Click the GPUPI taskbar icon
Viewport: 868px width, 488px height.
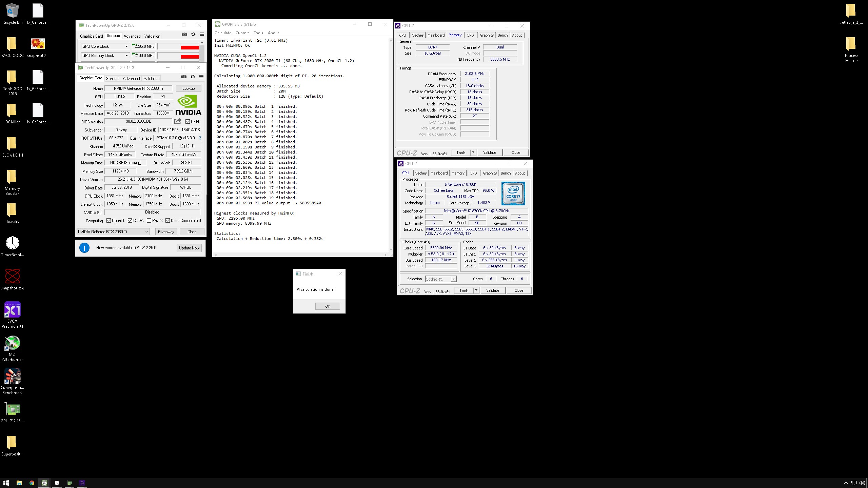pyautogui.click(x=44, y=483)
